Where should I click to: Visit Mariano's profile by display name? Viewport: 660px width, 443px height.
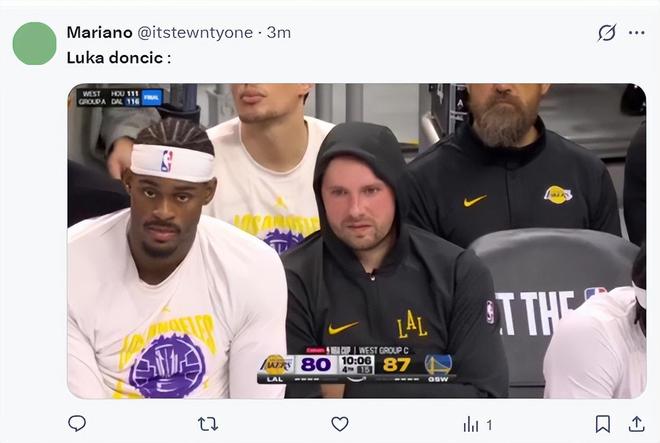[x=99, y=32]
